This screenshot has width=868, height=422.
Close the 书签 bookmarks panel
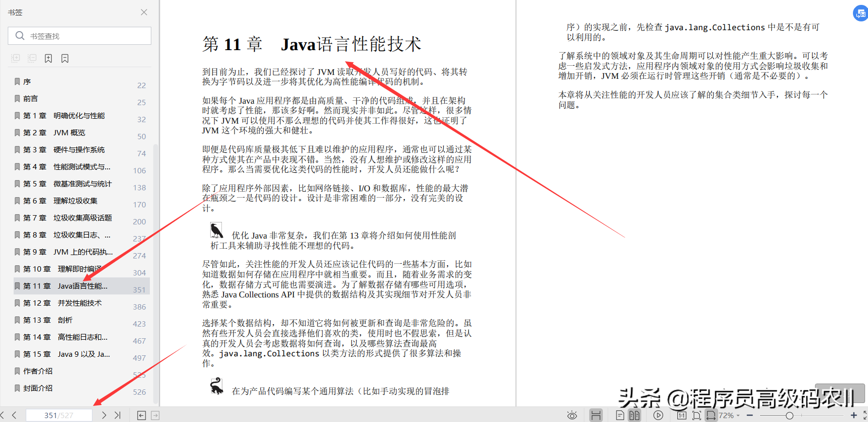pos(144,12)
